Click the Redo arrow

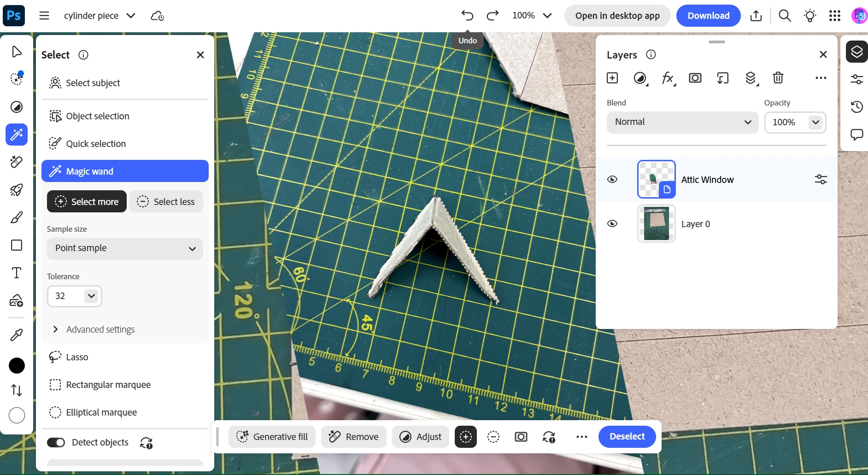coord(493,15)
